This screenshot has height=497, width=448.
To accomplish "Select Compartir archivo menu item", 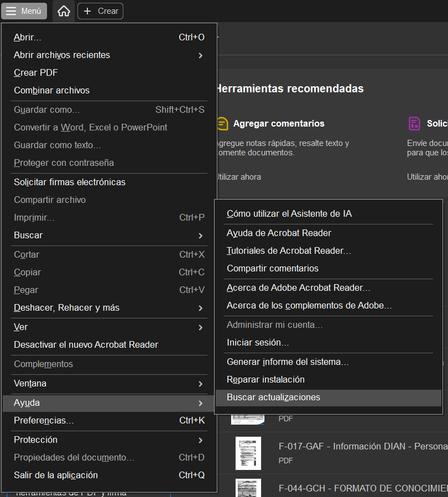I will coord(109,200).
